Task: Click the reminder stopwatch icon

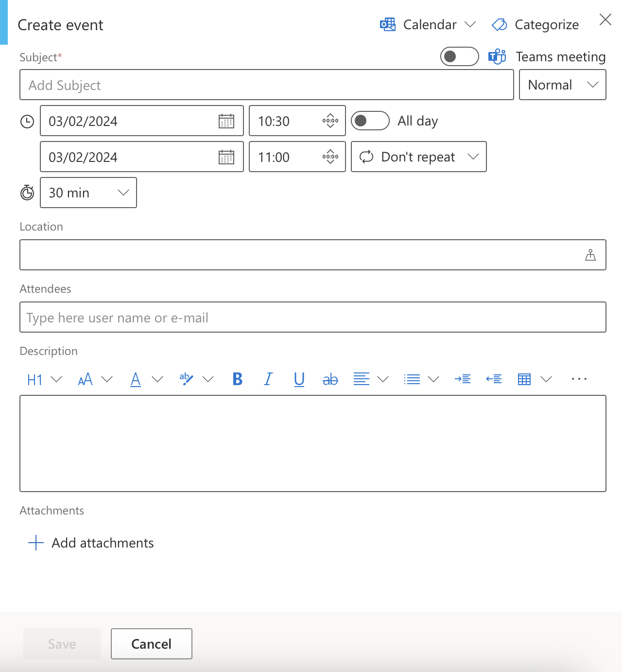Action: (x=27, y=193)
